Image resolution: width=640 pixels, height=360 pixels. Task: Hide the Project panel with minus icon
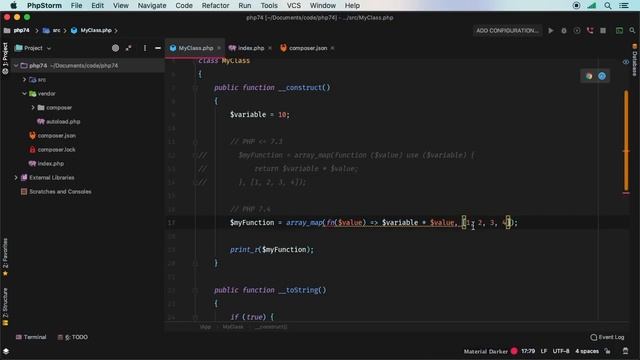coord(158,48)
